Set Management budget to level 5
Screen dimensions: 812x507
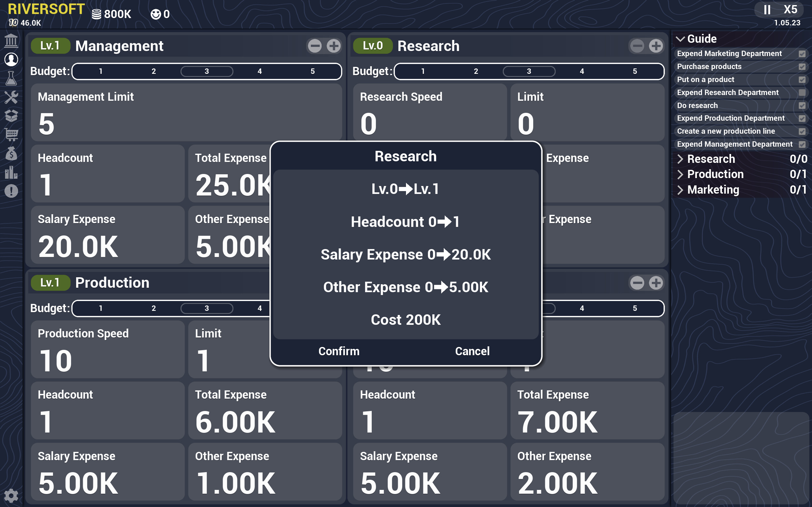(312, 71)
